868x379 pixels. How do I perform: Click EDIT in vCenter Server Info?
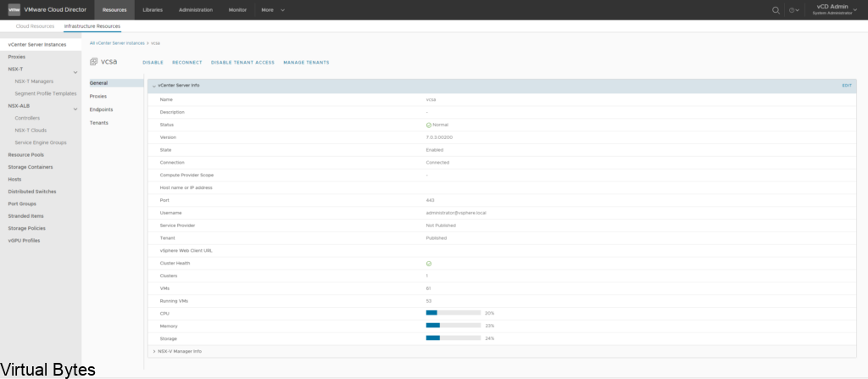click(847, 86)
